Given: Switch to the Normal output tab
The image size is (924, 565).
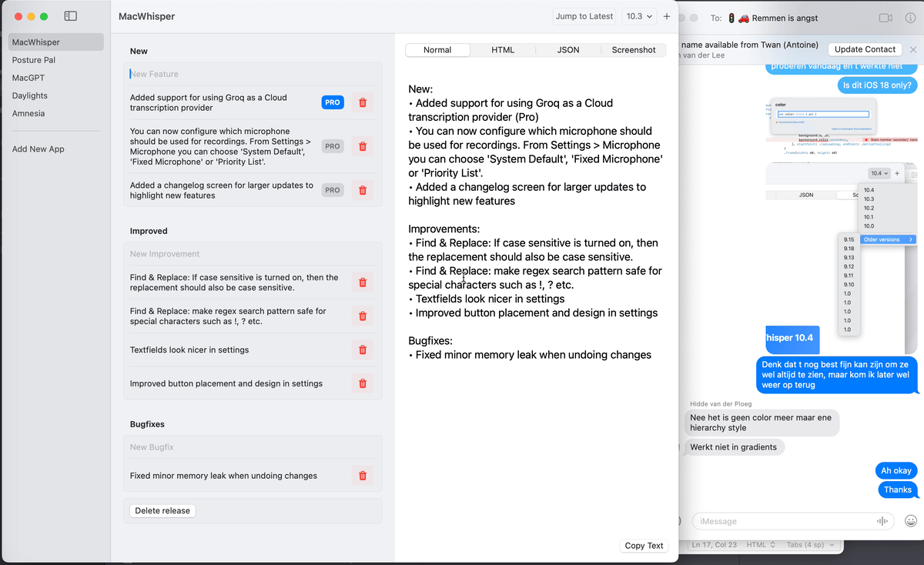Looking at the screenshot, I should [x=437, y=50].
